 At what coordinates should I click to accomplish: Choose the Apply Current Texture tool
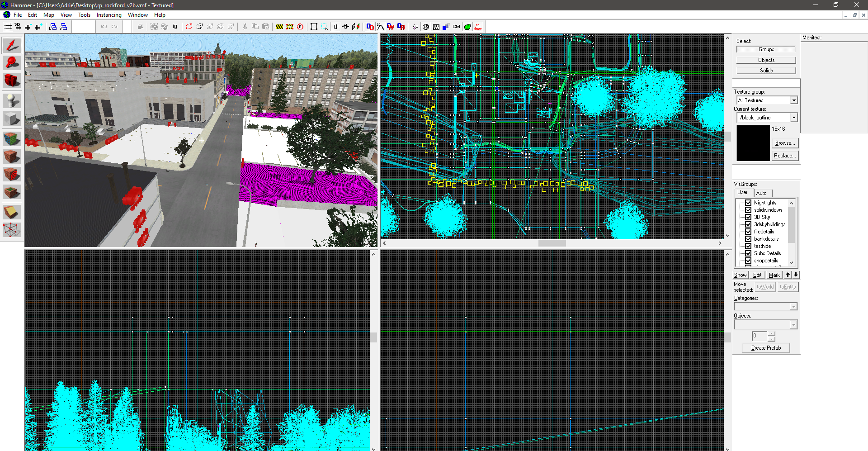point(12,157)
